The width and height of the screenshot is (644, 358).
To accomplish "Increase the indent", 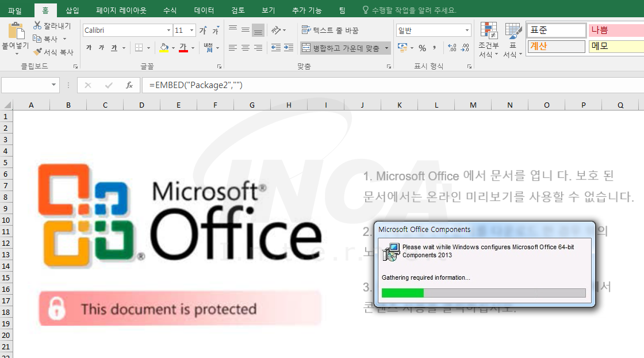I will click(289, 48).
